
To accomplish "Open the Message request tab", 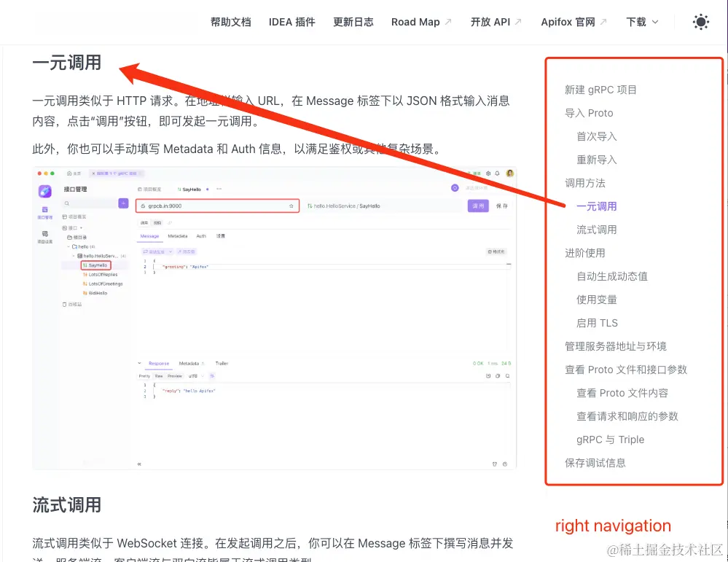I will click(x=149, y=236).
